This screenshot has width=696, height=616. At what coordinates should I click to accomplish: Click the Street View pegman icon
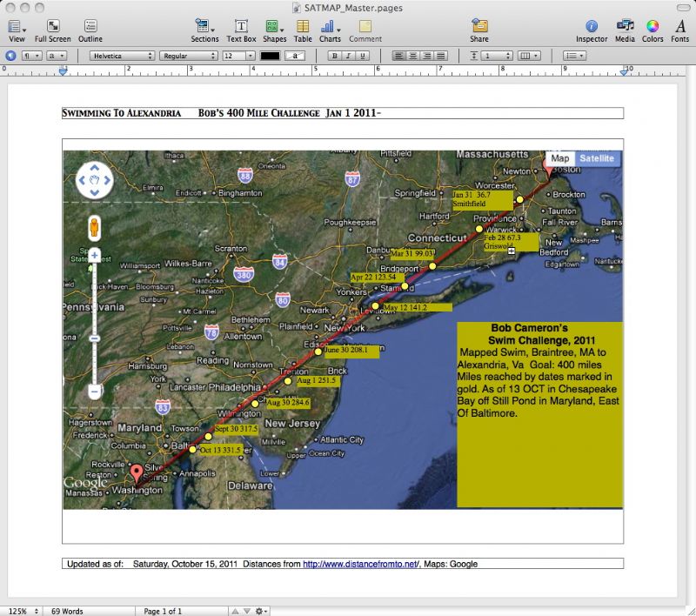pos(94,228)
